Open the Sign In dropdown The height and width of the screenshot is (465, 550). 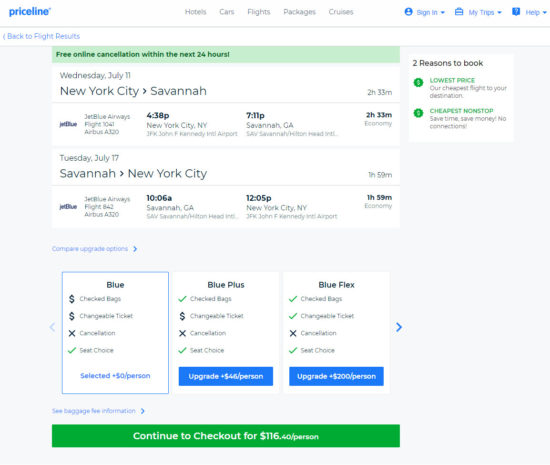[425, 12]
